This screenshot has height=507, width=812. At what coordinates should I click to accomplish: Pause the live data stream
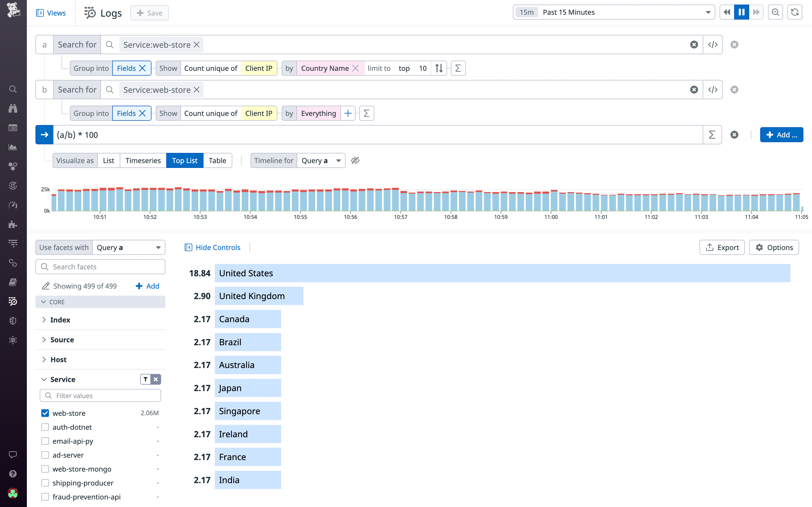[742, 12]
